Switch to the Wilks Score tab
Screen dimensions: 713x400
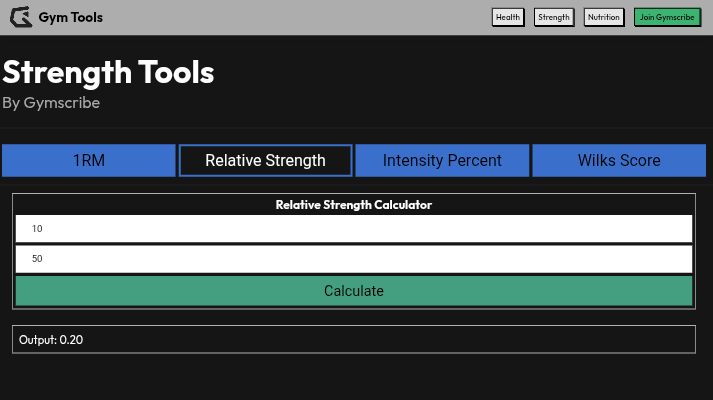(x=619, y=160)
